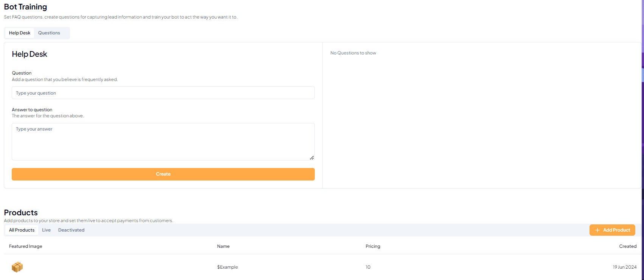The width and height of the screenshot is (644, 280).
Task: Focus the 'Type your question' field
Action: click(163, 93)
